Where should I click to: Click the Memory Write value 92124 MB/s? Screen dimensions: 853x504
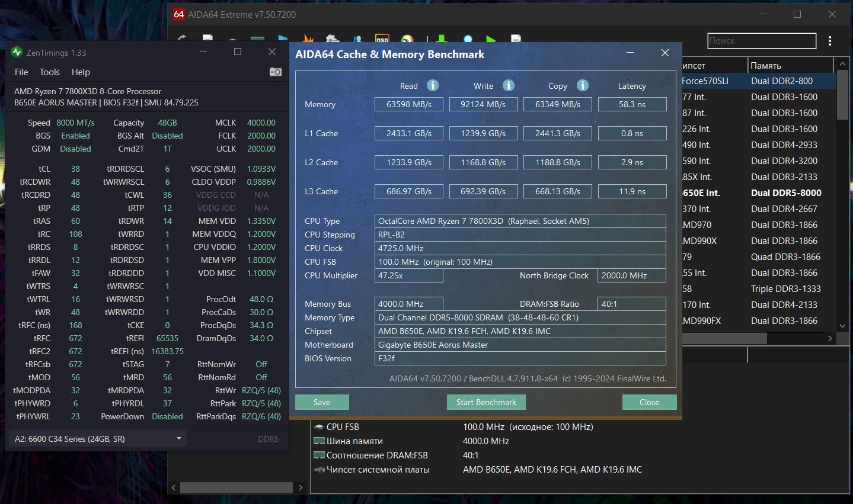pyautogui.click(x=483, y=104)
